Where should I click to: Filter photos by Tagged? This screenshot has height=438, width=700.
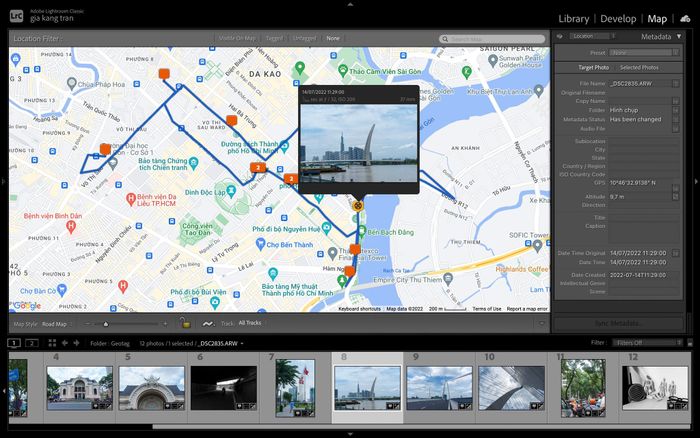click(274, 38)
